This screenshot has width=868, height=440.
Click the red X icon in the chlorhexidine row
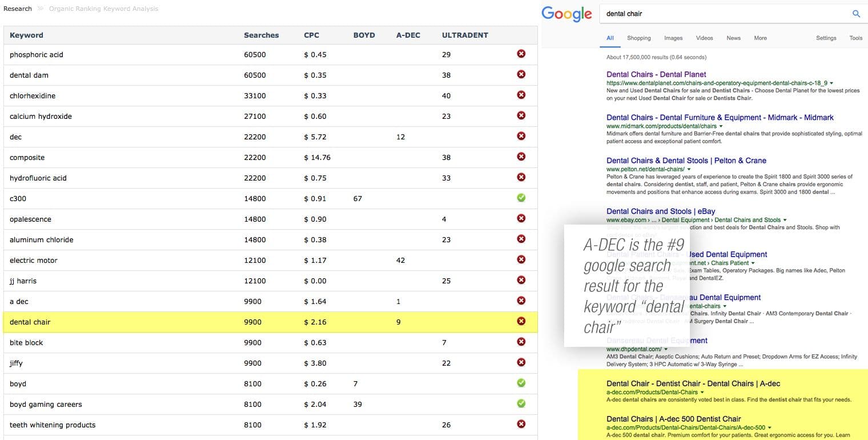click(521, 95)
